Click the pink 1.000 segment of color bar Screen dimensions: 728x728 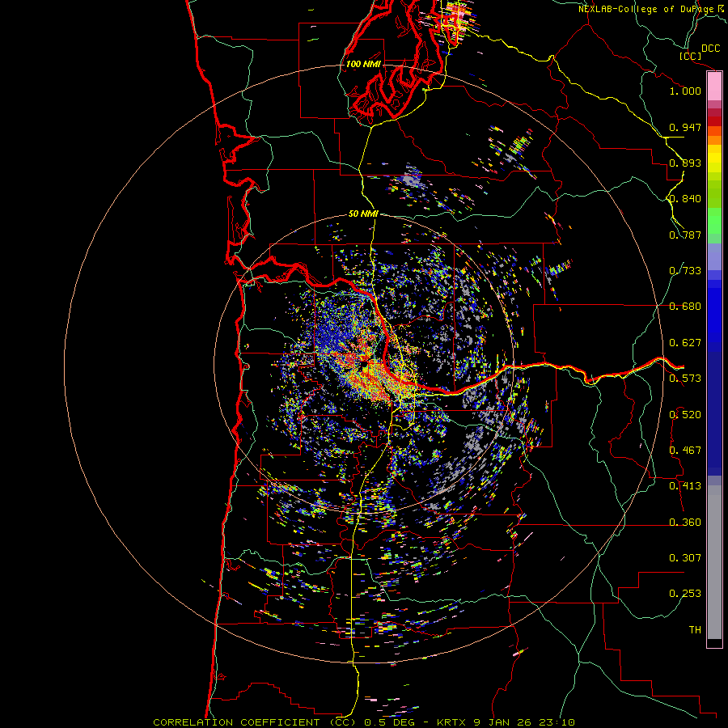click(x=714, y=87)
